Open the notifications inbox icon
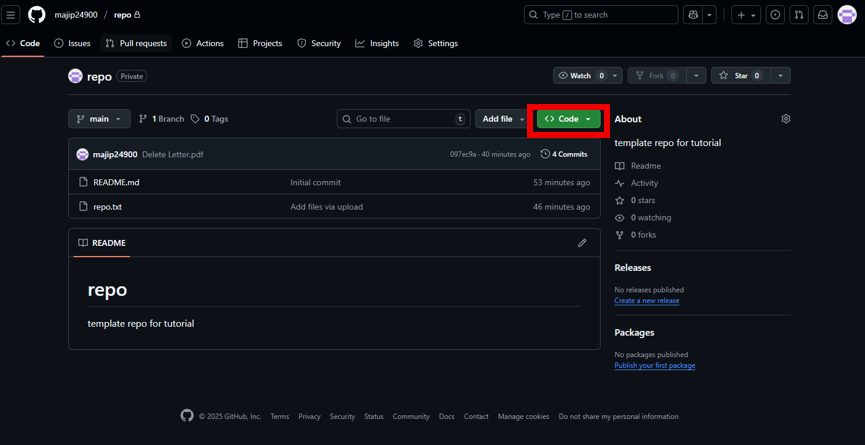 point(823,15)
